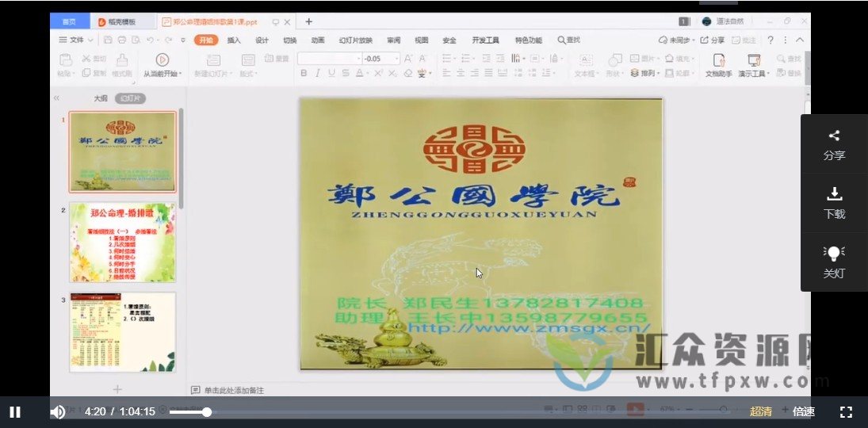Click the 格式刷 format painter icon
The image size is (868, 428).
click(x=122, y=59)
